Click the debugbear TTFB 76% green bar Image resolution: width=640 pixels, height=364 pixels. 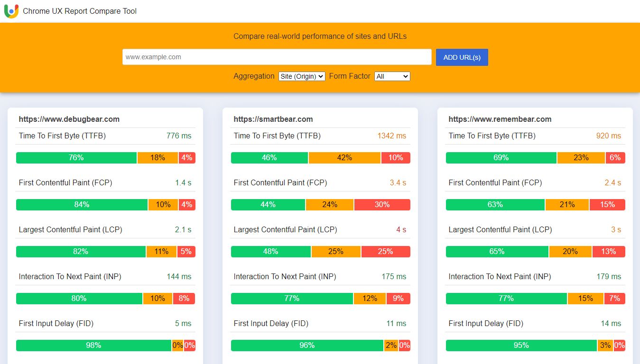tap(76, 158)
